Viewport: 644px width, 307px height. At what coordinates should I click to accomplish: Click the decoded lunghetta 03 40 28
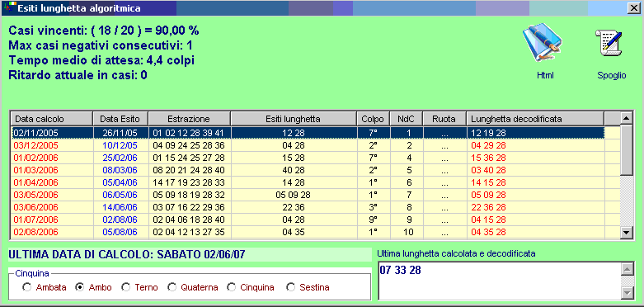(x=535, y=170)
